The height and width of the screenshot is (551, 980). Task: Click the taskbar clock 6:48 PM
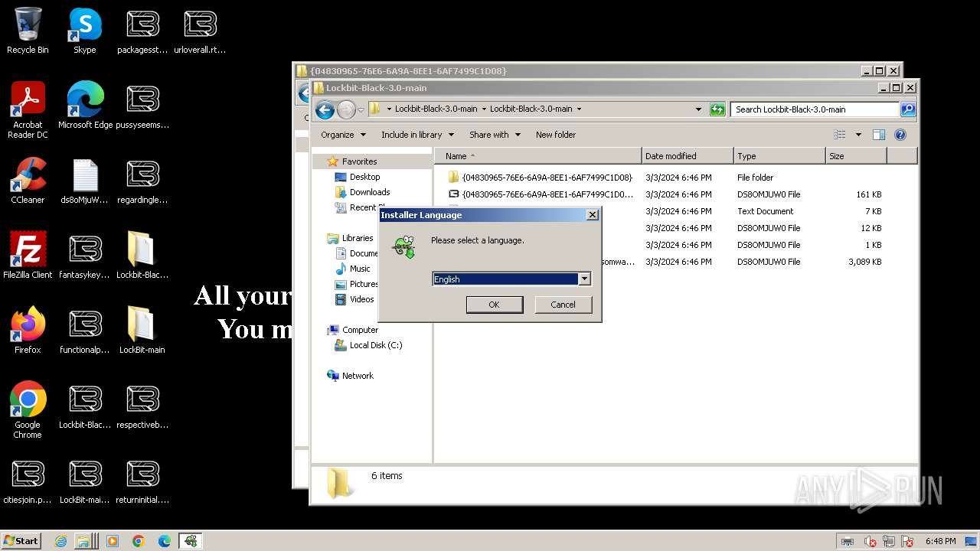click(940, 541)
